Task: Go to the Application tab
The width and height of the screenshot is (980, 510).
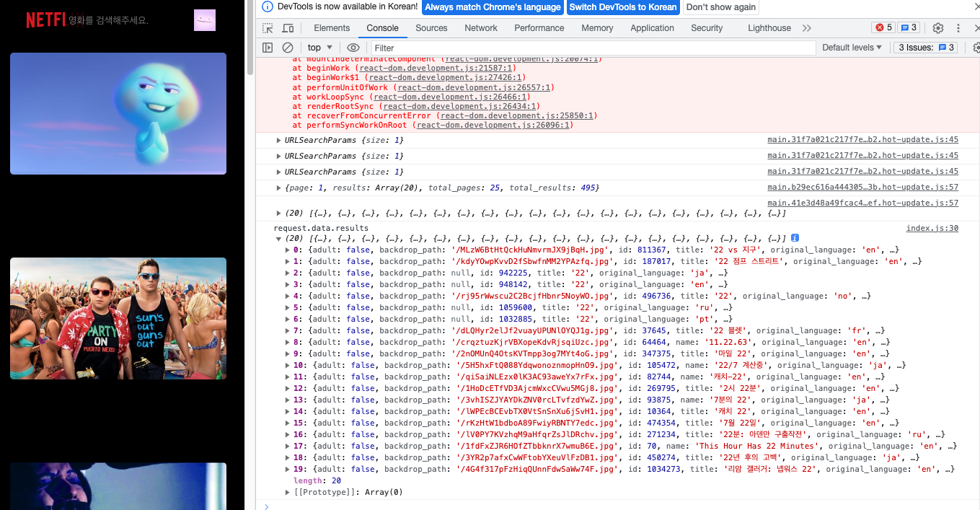Action: 652,28
